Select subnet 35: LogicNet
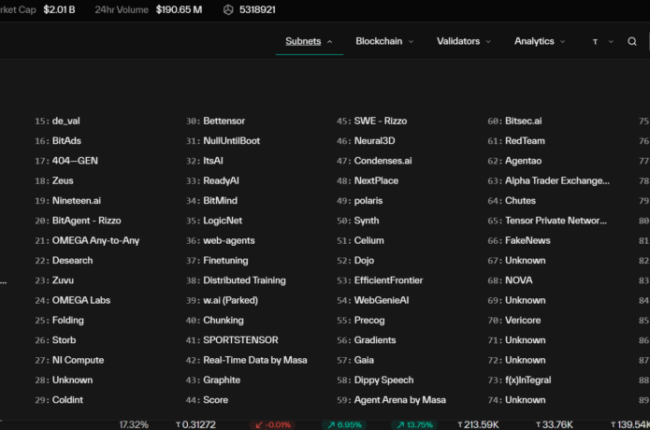650x430 pixels. coord(214,220)
